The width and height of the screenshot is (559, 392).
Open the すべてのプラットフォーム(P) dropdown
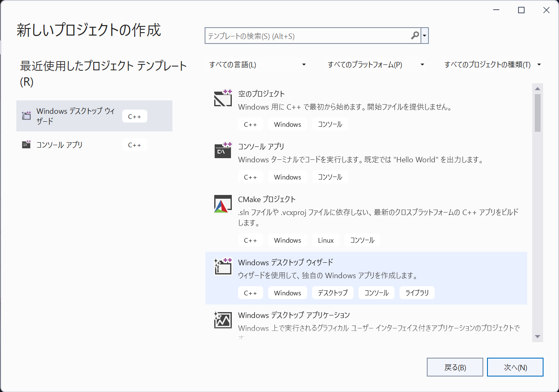click(375, 64)
